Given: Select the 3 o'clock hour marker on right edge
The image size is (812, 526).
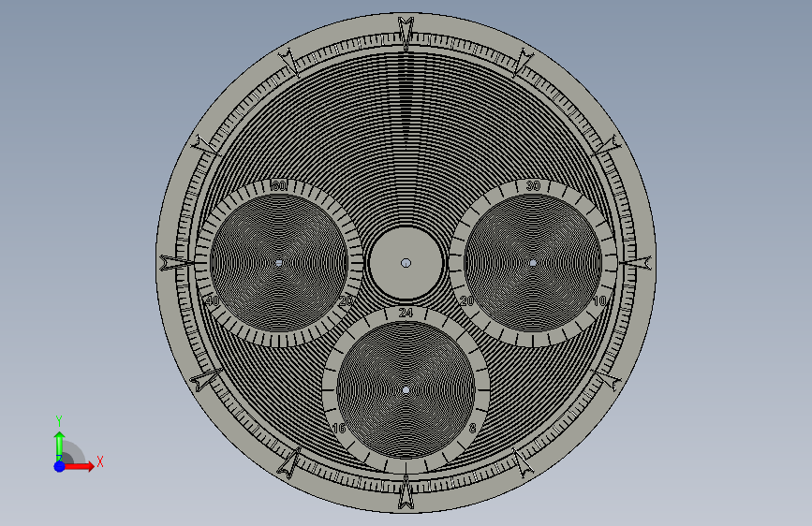Looking at the screenshot, I should click(x=636, y=263).
